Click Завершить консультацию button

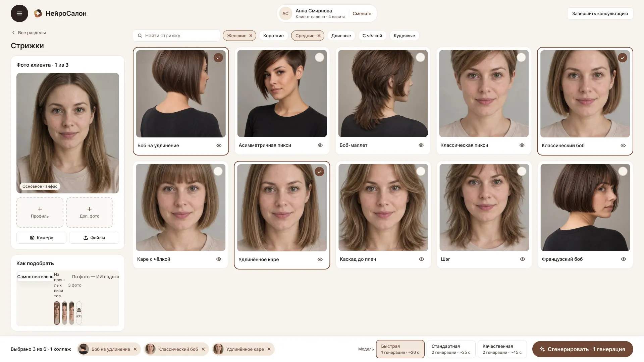(x=600, y=13)
